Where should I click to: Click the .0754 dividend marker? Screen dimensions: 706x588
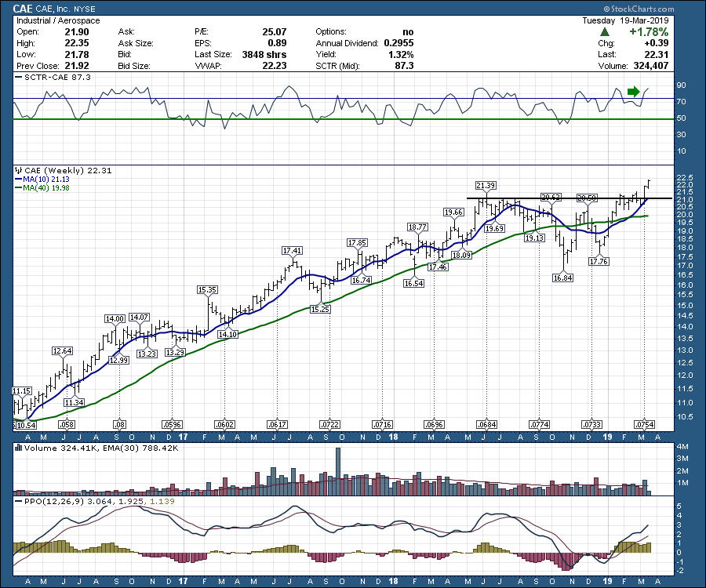644,425
